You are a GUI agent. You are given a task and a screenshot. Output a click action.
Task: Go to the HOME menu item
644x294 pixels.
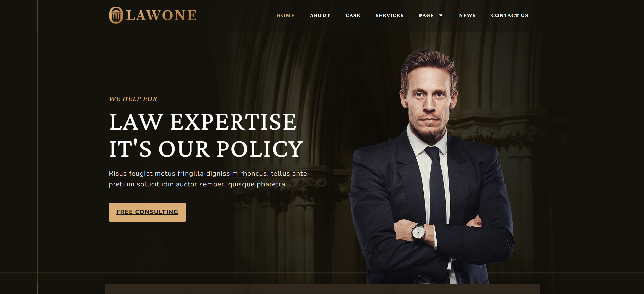[286, 15]
